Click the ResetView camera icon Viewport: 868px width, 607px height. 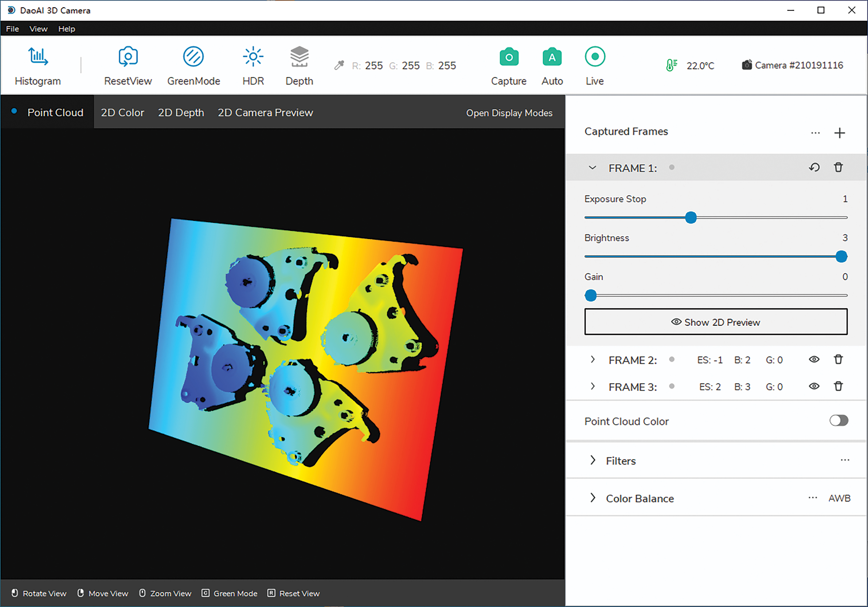(x=128, y=57)
